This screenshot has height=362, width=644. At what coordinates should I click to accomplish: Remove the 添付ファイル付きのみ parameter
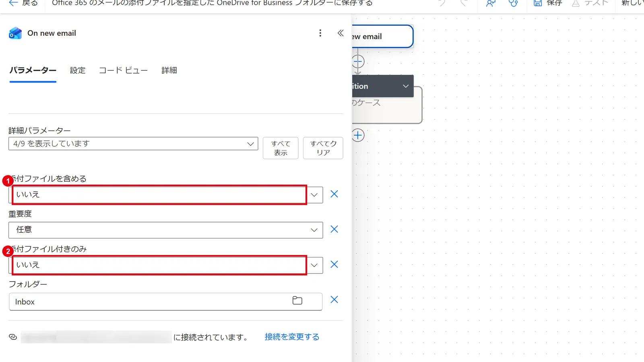click(x=334, y=264)
